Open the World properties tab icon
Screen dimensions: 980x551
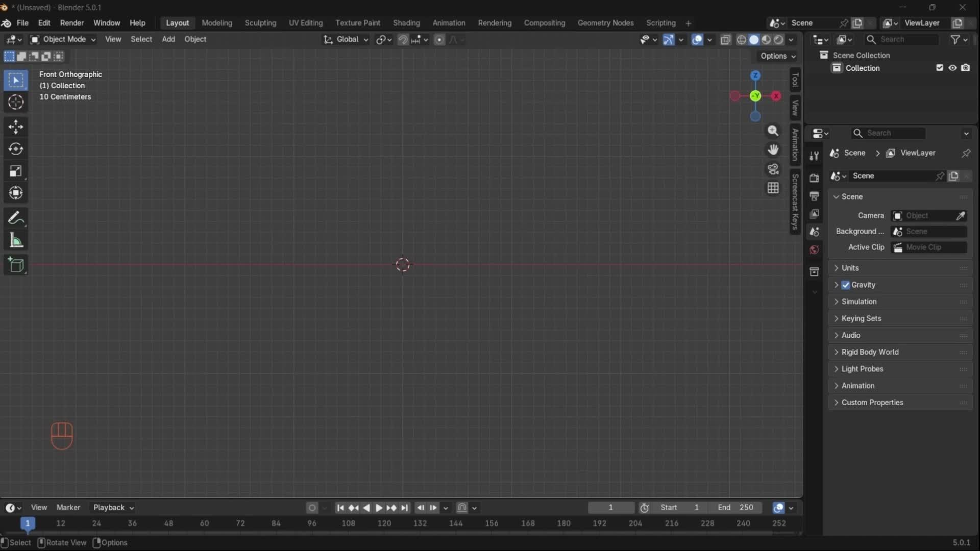pos(814,250)
